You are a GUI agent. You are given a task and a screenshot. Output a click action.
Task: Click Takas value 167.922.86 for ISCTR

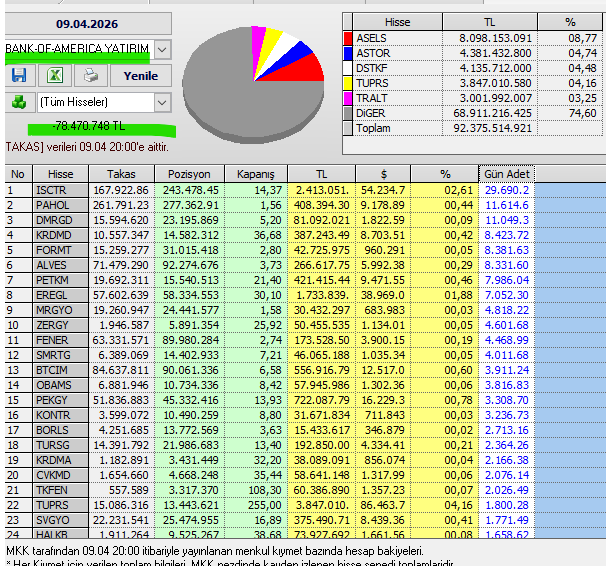[x=121, y=190]
